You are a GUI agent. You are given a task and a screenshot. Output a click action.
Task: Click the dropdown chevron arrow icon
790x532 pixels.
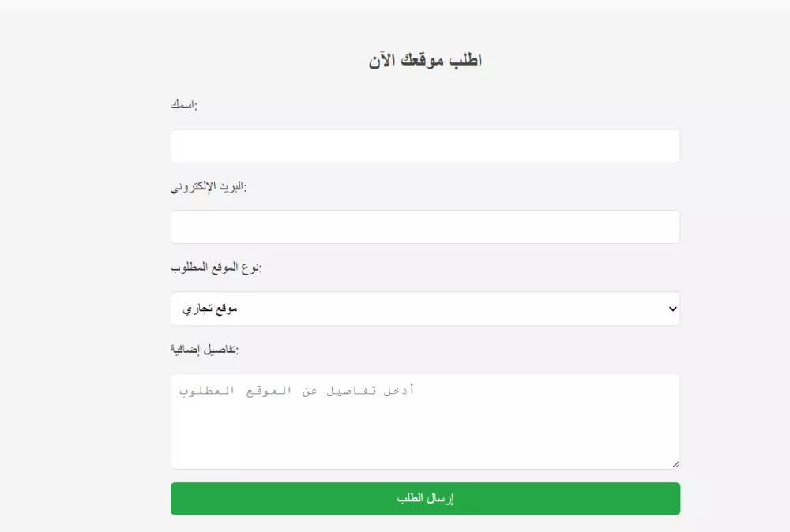672,308
